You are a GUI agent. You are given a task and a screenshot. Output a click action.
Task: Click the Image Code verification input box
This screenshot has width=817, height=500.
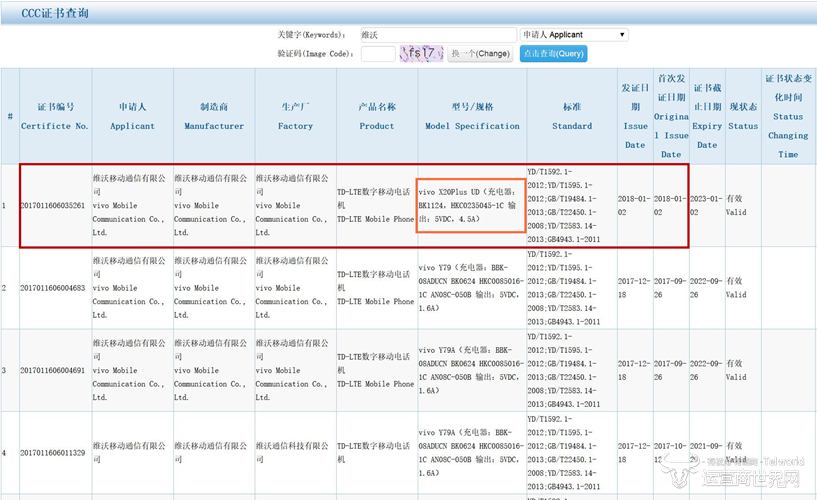[377, 54]
